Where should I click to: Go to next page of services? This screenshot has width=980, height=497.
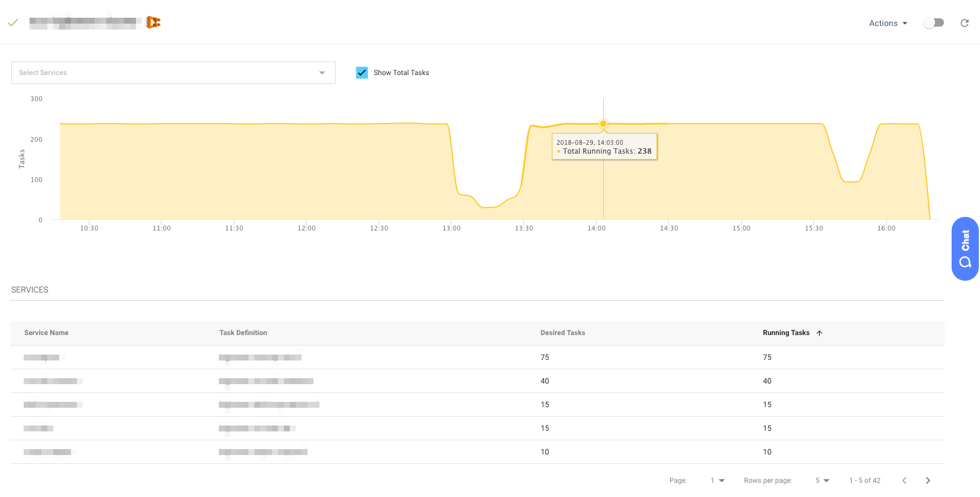coord(927,480)
